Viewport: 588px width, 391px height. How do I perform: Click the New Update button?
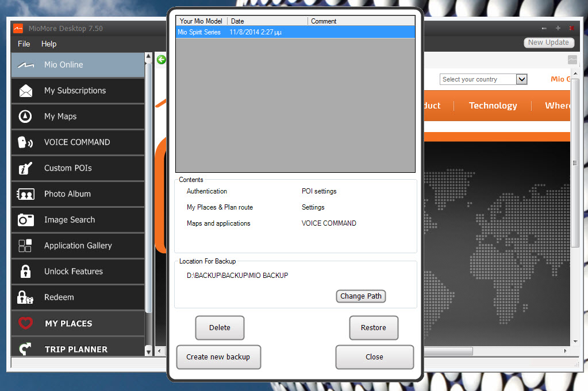pyautogui.click(x=548, y=42)
